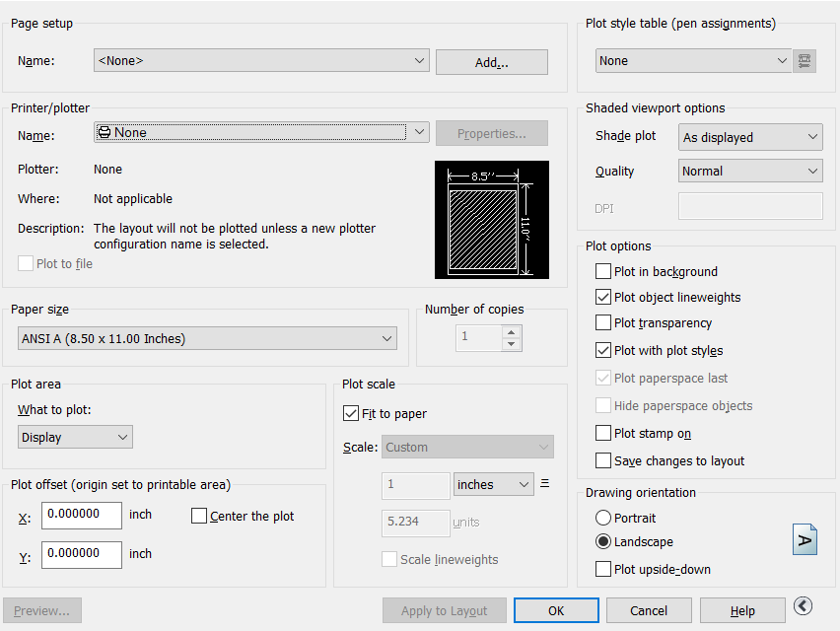The image size is (840, 631).
Task: Click the Plot offset X input field
Action: (82, 515)
